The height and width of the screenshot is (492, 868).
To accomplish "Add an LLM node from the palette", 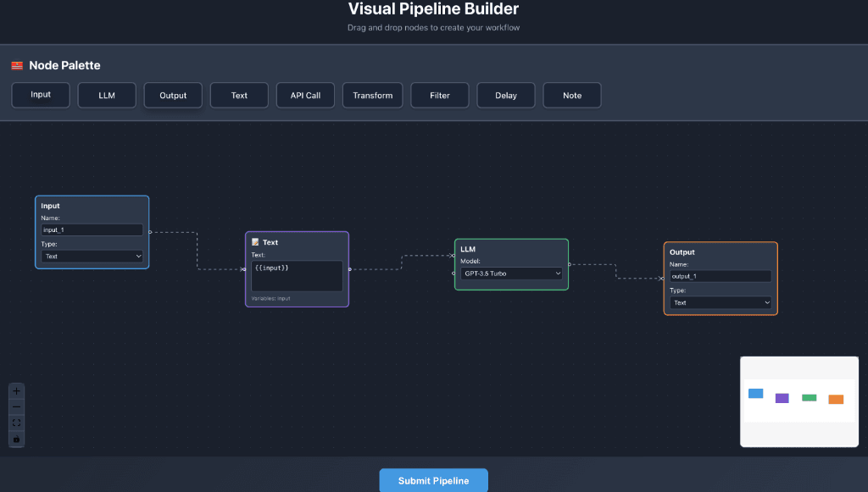I will 106,95.
